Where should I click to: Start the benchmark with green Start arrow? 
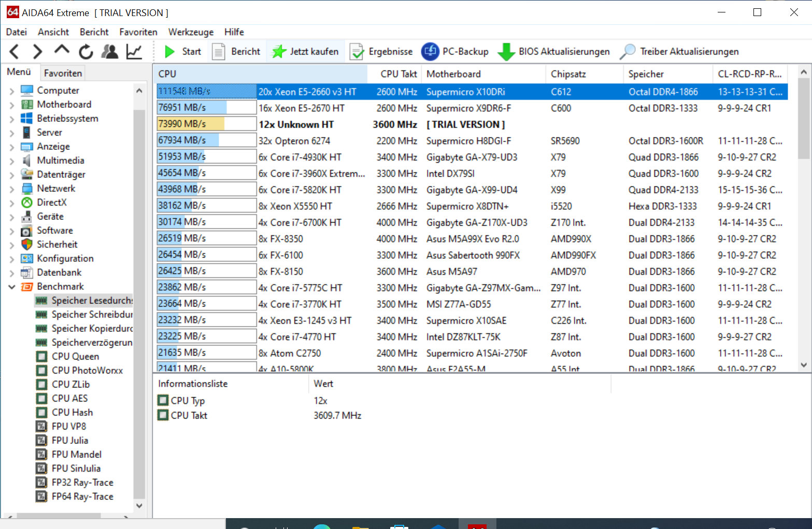[x=182, y=51]
